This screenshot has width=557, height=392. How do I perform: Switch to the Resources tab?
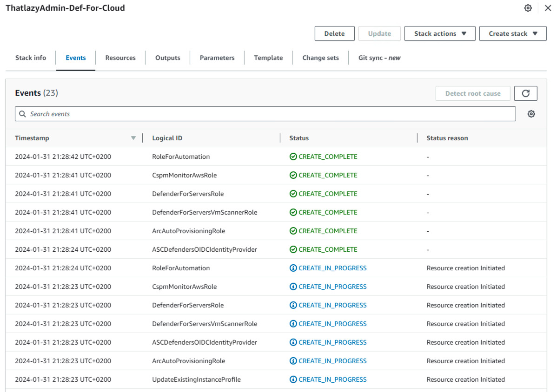pos(120,58)
